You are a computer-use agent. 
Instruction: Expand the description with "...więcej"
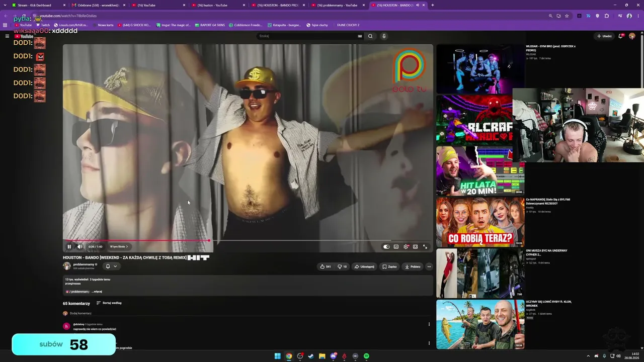pyautogui.click(x=97, y=292)
